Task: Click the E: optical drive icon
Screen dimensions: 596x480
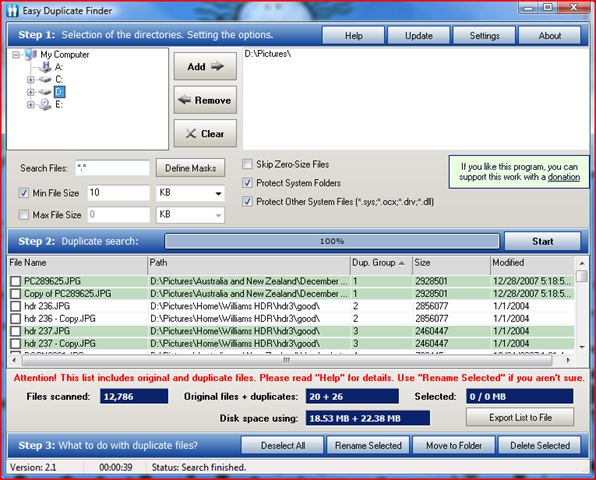Action: coord(45,105)
